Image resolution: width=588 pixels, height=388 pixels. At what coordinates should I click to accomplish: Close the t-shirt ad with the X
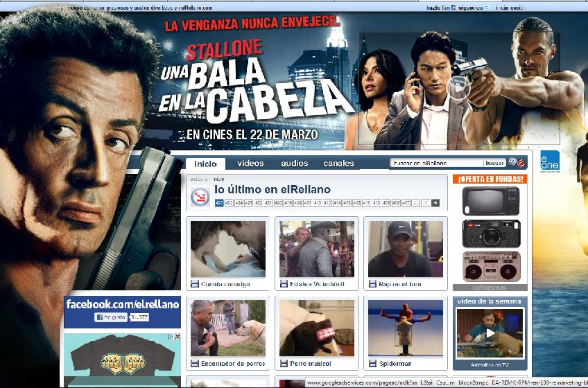coord(178,337)
